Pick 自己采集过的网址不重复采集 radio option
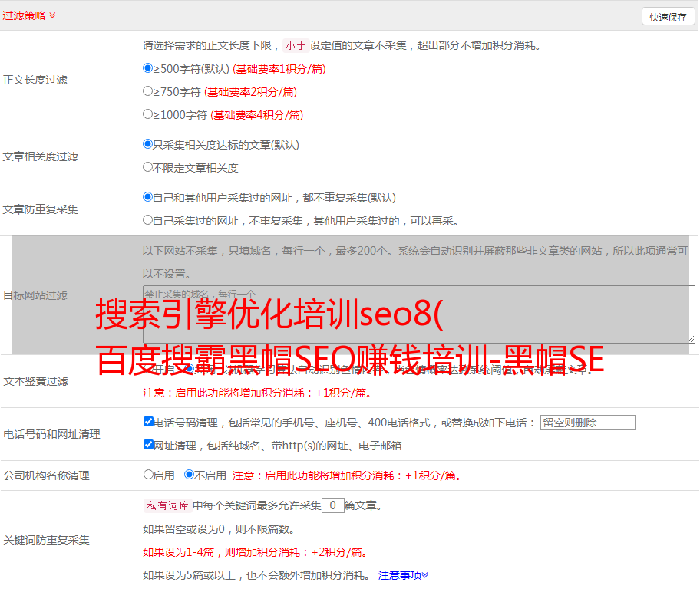 [148, 220]
